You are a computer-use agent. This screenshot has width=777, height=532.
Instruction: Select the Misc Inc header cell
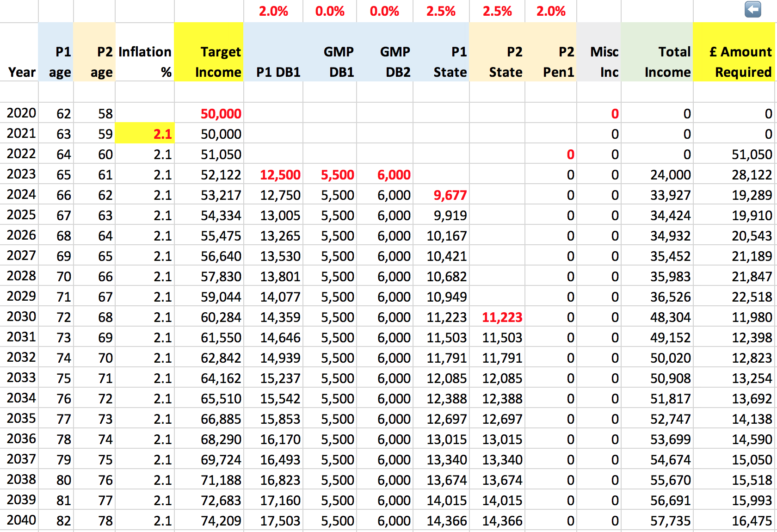coord(599,62)
